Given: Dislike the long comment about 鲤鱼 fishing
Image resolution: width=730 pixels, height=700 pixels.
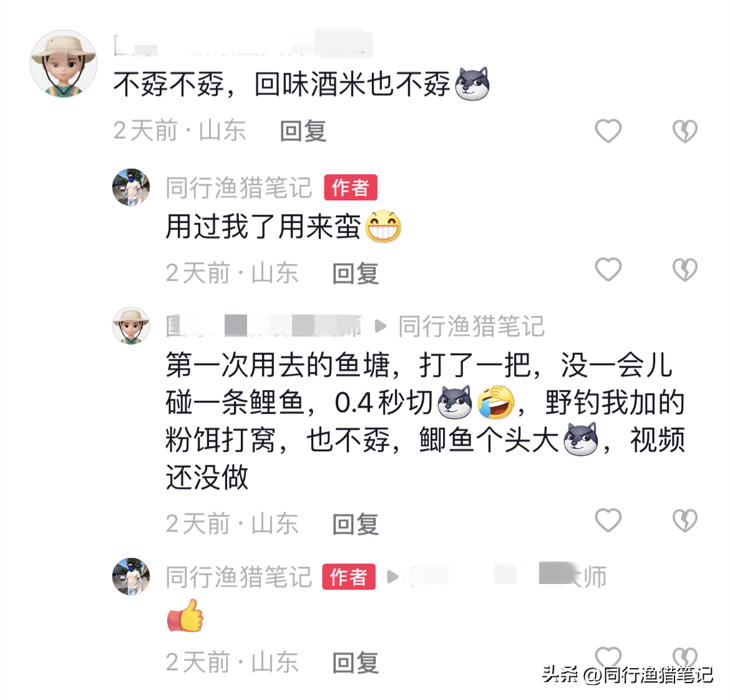Looking at the screenshot, I should pyautogui.click(x=685, y=520).
